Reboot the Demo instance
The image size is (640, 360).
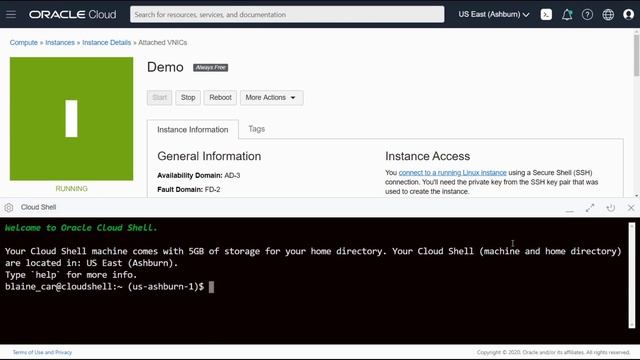(220, 98)
